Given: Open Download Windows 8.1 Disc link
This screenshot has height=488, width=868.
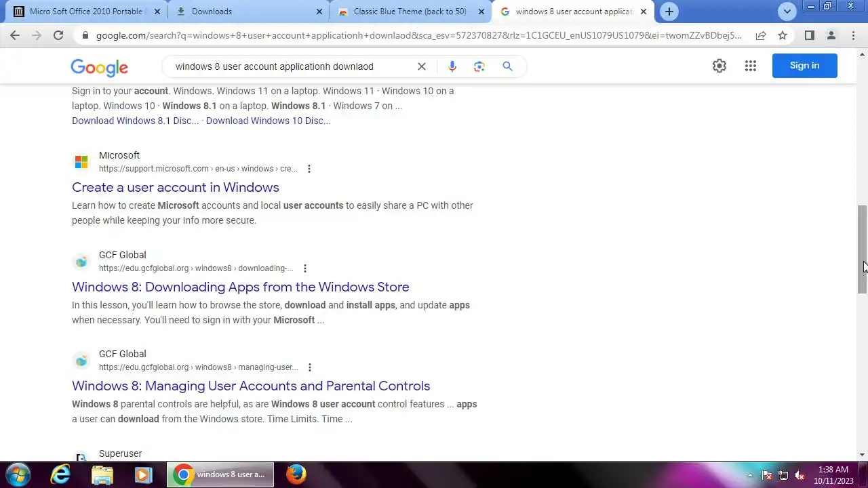Looking at the screenshot, I should point(136,121).
